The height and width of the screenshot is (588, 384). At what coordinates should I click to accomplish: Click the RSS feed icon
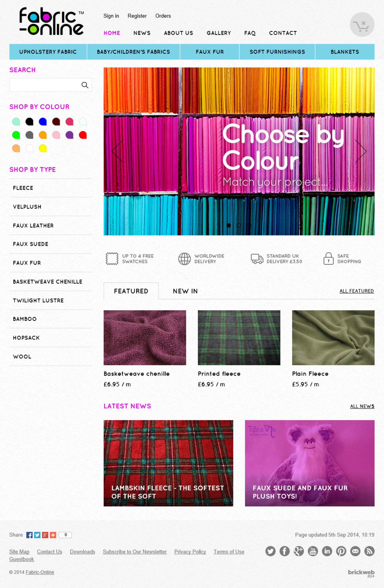(x=369, y=551)
